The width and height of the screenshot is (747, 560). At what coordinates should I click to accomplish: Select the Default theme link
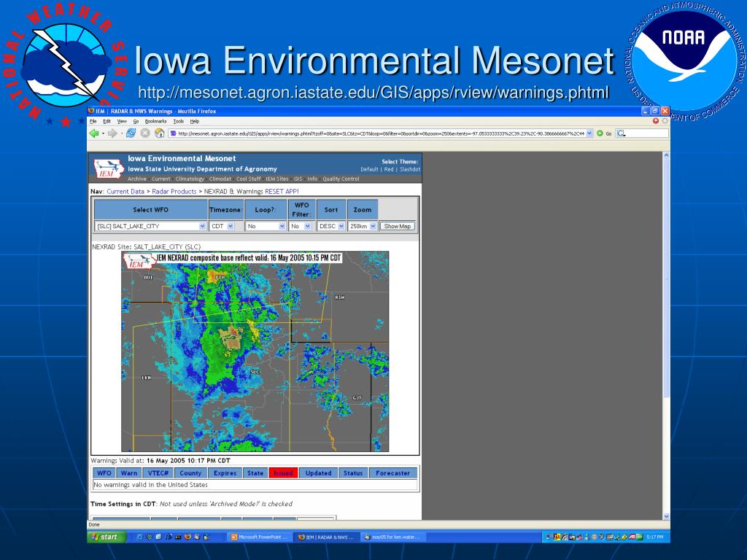369,169
